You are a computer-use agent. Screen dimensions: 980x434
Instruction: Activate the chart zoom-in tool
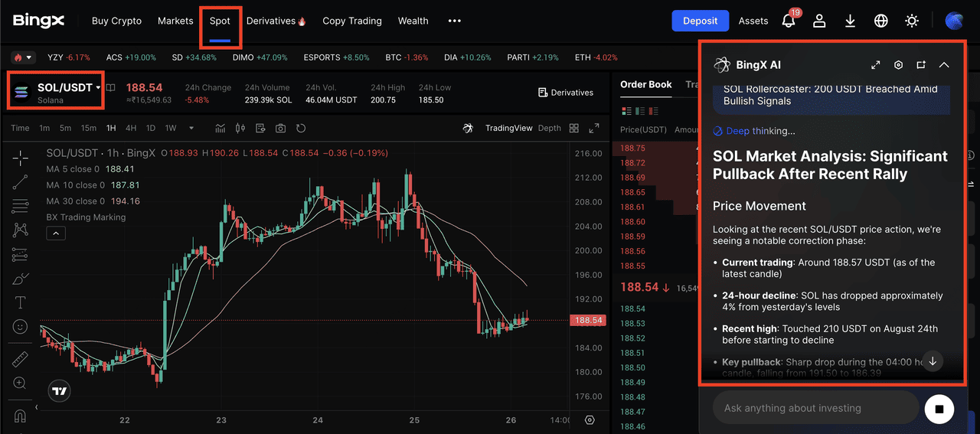(21, 383)
